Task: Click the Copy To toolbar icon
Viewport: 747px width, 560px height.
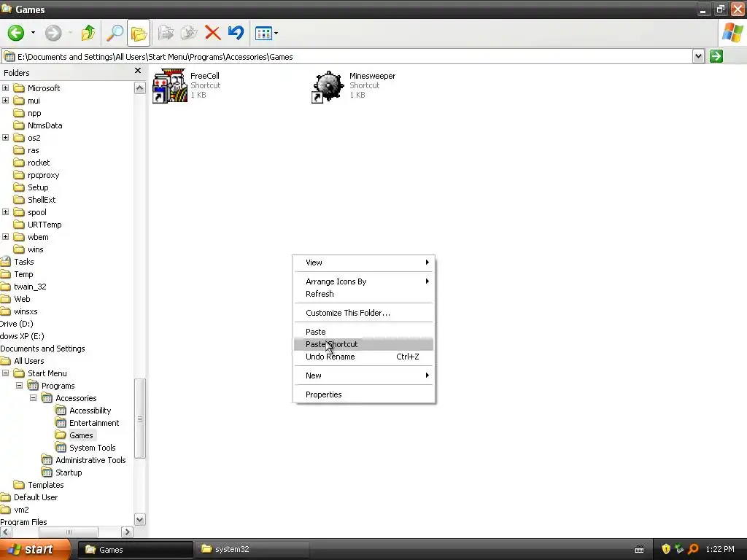Action: [189, 33]
